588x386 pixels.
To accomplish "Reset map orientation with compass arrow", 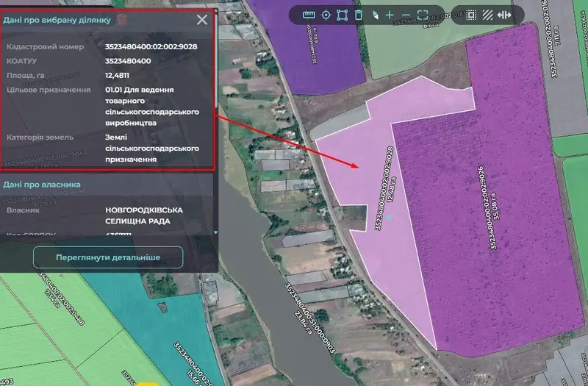I will click(x=376, y=15).
